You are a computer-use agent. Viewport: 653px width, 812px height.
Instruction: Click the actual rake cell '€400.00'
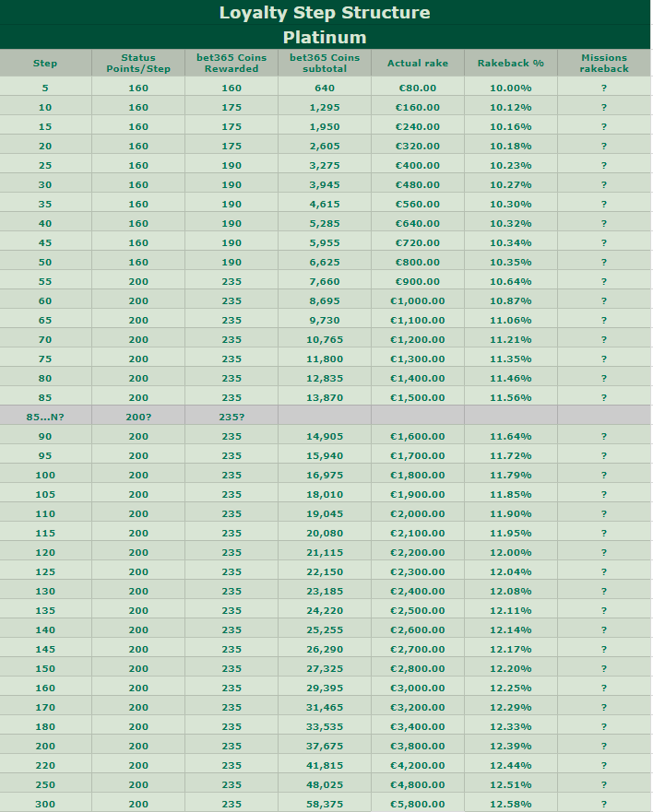click(x=418, y=165)
